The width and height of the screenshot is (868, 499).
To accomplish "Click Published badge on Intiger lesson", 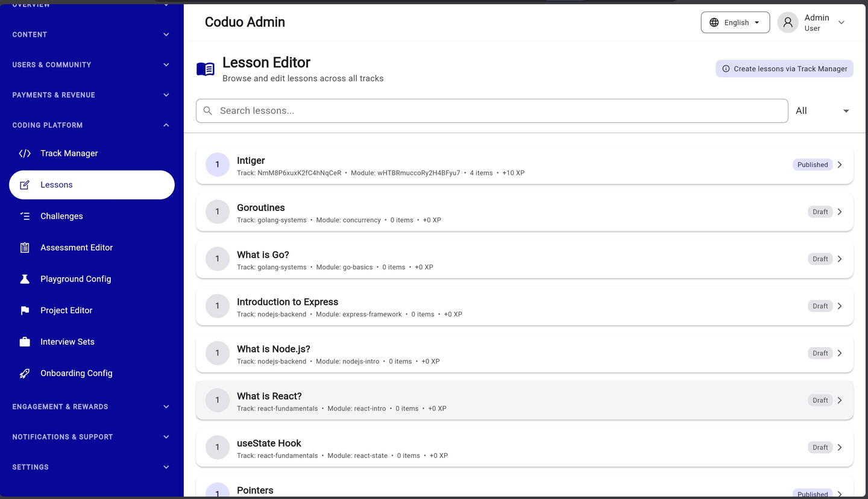I will tap(813, 165).
